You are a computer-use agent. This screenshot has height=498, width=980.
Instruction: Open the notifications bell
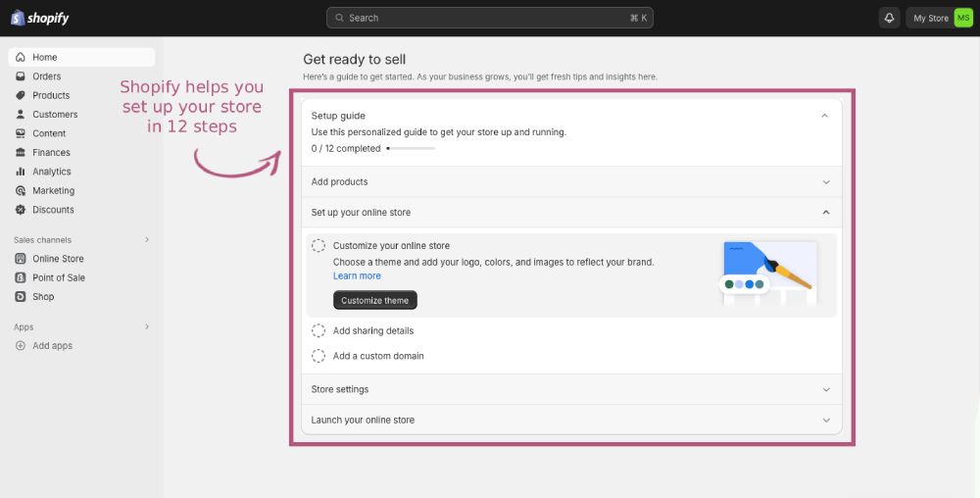pos(889,18)
